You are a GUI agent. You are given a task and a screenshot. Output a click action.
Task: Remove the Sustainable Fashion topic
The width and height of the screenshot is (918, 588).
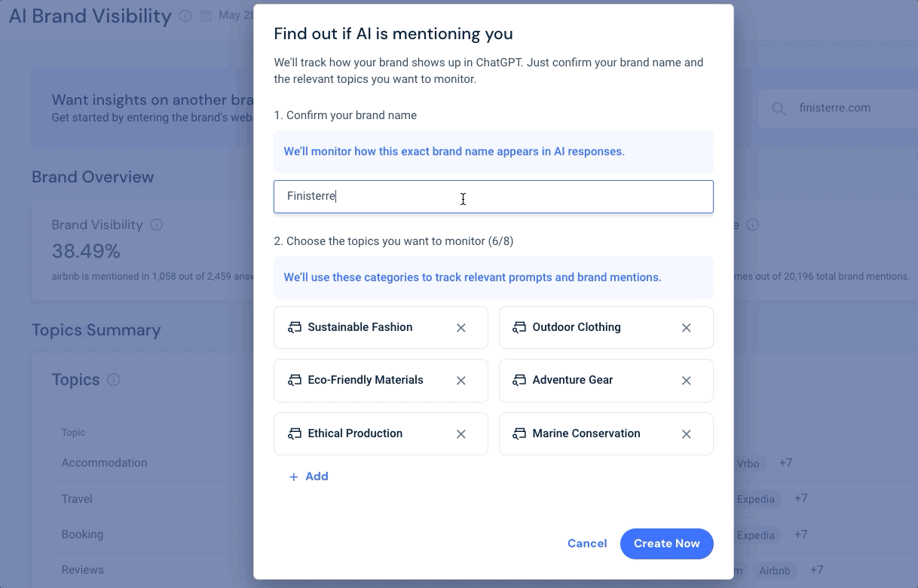[x=461, y=328]
